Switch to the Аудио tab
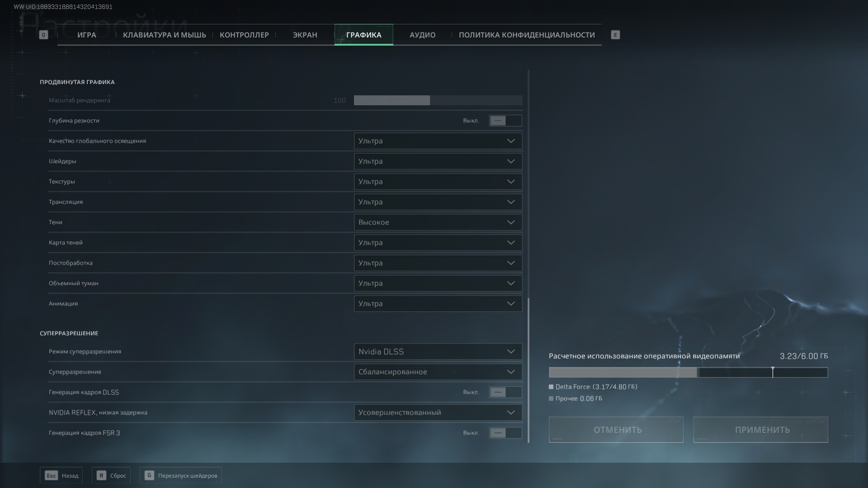Viewport: 868px width, 488px height. point(422,35)
